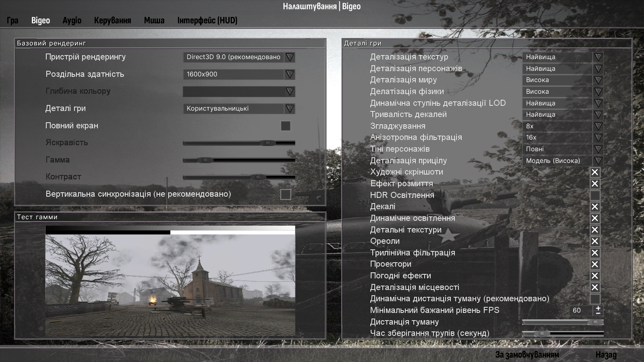This screenshot has width=644, height=362.
Task: Expand the Анізотропна фільтрація dropdown
Action: (563, 138)
